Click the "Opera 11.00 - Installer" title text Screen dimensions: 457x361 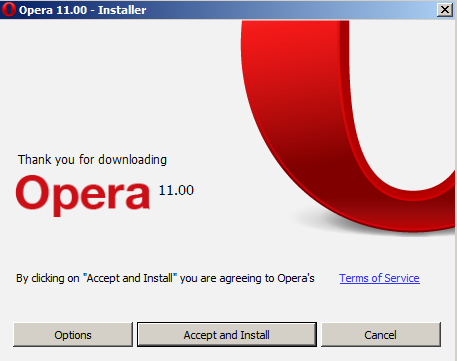82,10
